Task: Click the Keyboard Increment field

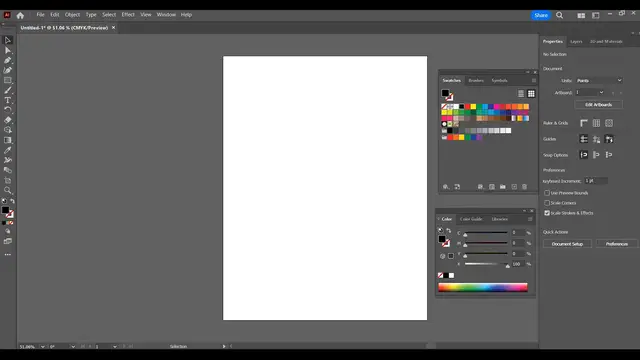Action: [x=596, y=180]
